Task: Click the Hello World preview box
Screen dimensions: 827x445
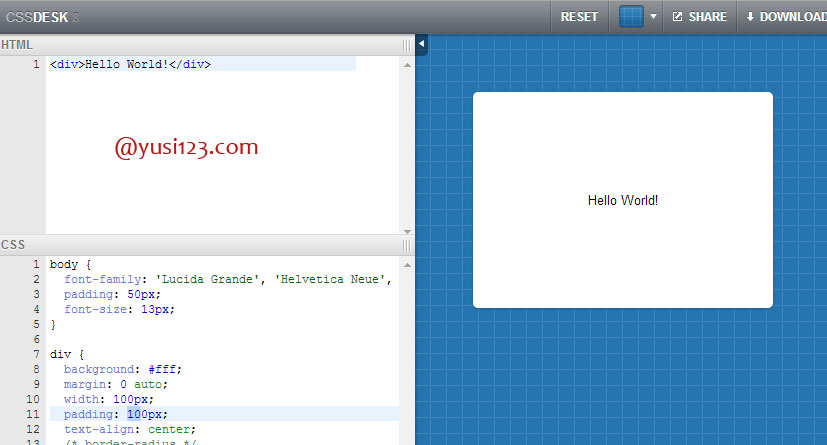Action: point(623,200)
